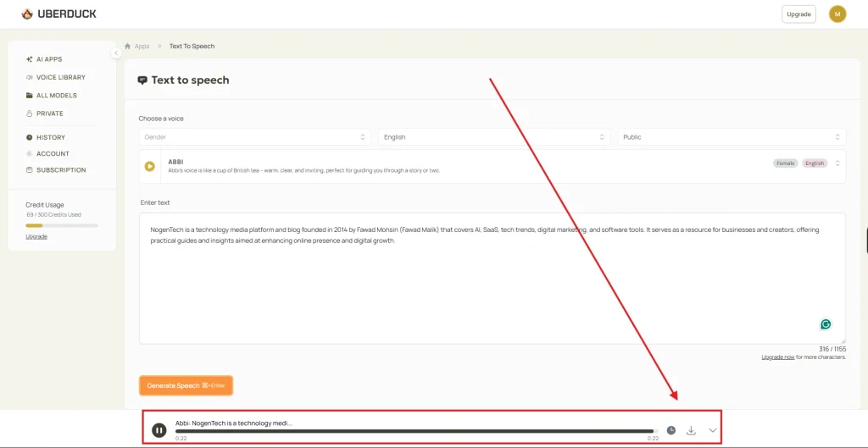Collapse the sidebar with the arrow toggle
Viewport: 868px width, 448px height.
coord(115,53)
